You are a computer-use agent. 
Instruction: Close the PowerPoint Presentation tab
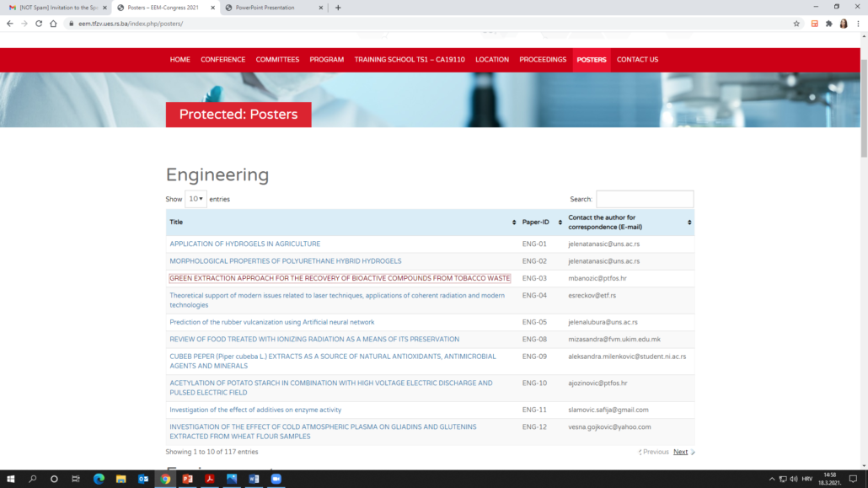click(321, 8)
